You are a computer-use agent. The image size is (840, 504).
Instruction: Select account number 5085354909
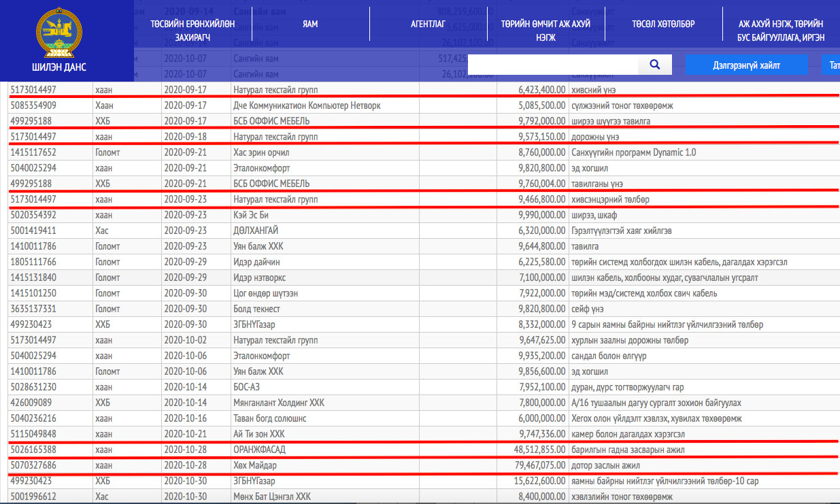click(33, 105)
